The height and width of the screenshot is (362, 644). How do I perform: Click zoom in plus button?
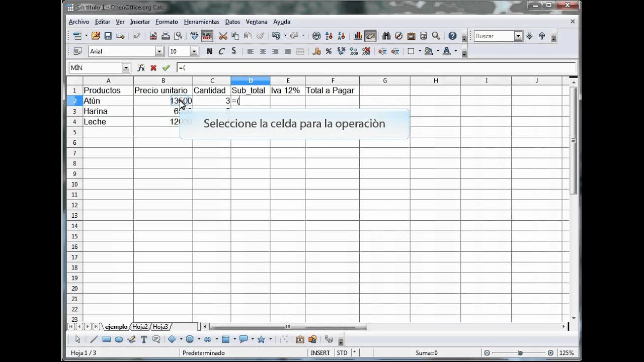[550, 353]
